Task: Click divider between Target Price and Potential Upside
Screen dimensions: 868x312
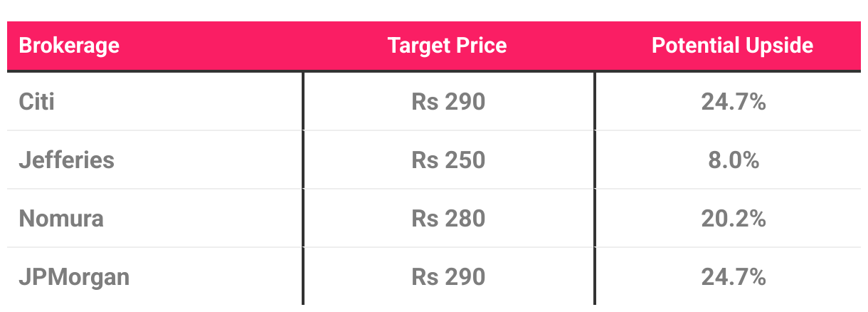Action: 595,189
